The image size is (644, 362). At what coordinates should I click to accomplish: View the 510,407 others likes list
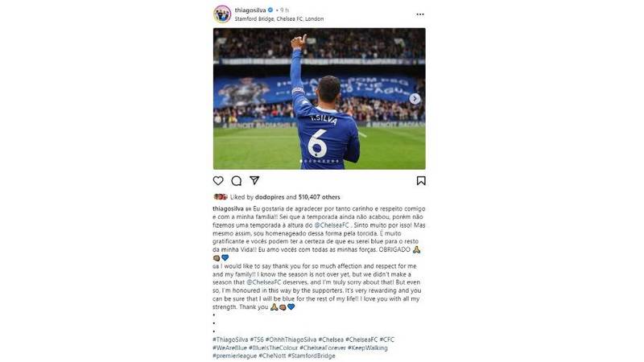tap(319, 197)
